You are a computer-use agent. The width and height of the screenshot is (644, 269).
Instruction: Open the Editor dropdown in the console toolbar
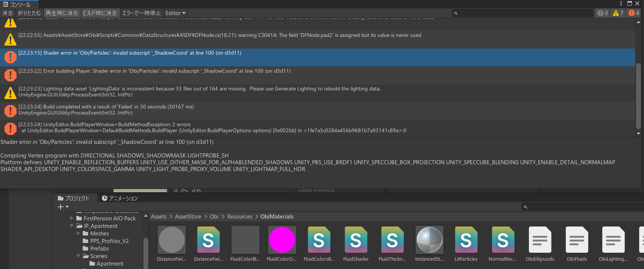pos(175,13)
